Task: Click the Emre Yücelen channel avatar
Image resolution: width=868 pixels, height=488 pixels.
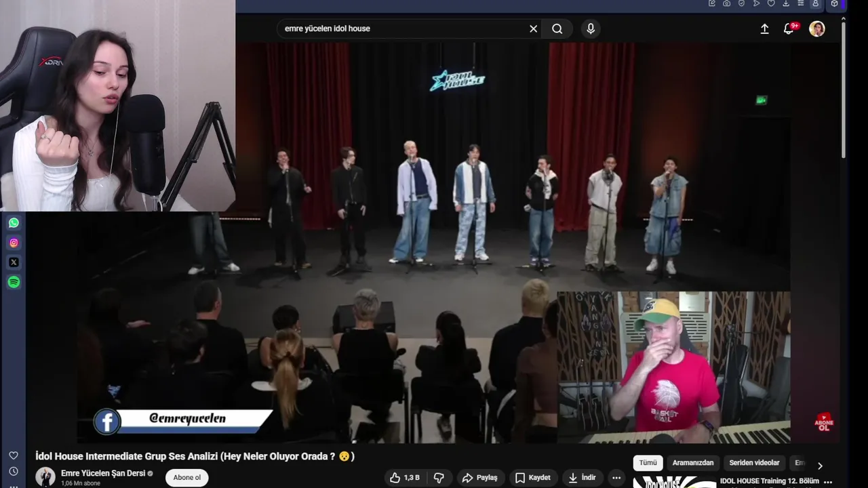Action: [x=45, y=476]
